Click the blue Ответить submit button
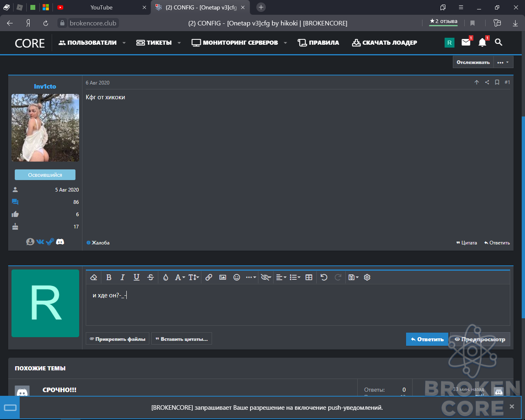Screen dimensions: 525x420 point(427,339)
